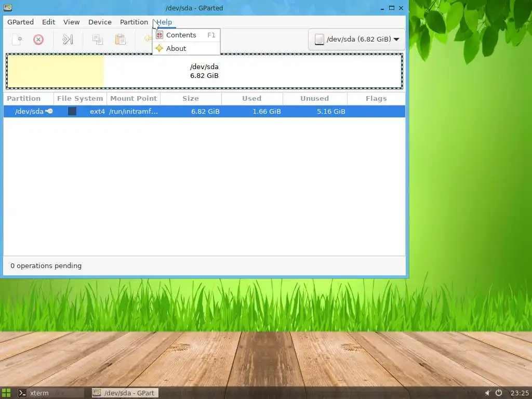Click the File System column header
The height and width of the screenshot is (399, 532).
click(x=80, y=99)
